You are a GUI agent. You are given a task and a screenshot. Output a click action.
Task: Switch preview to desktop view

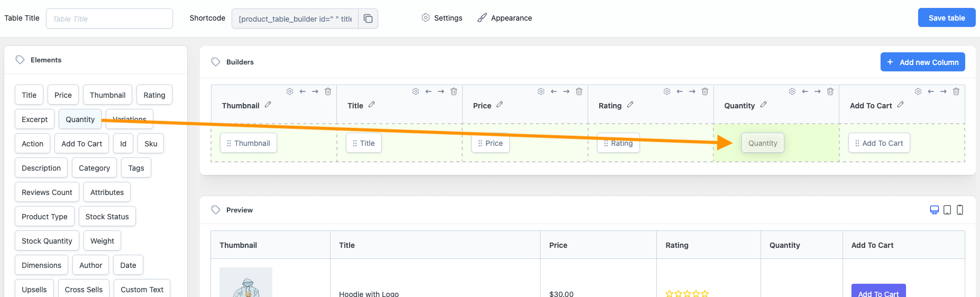click(935, 210)
